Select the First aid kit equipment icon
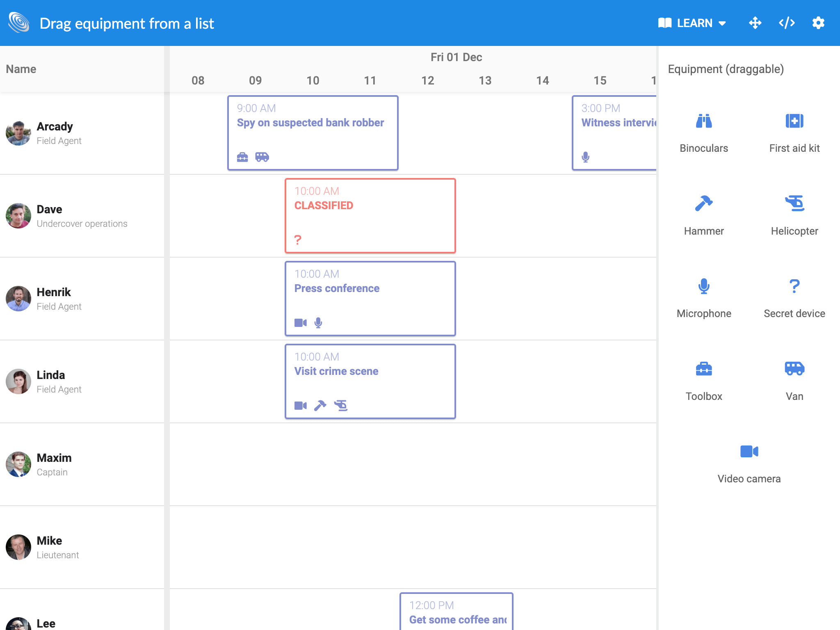Screen dimensions: 840x630 click(x=794, y=121)
